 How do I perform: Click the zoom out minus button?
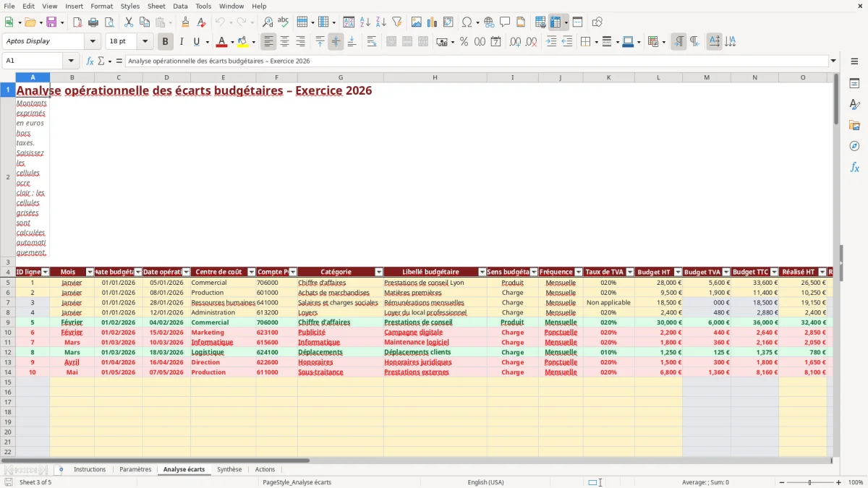click(780, 482)
